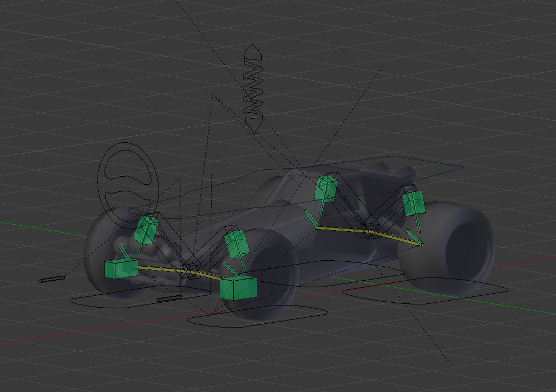This screenshot has height=392, width=556.
Task: Select yellow rear axle bone toward far rear side
Action: (343, 229)
